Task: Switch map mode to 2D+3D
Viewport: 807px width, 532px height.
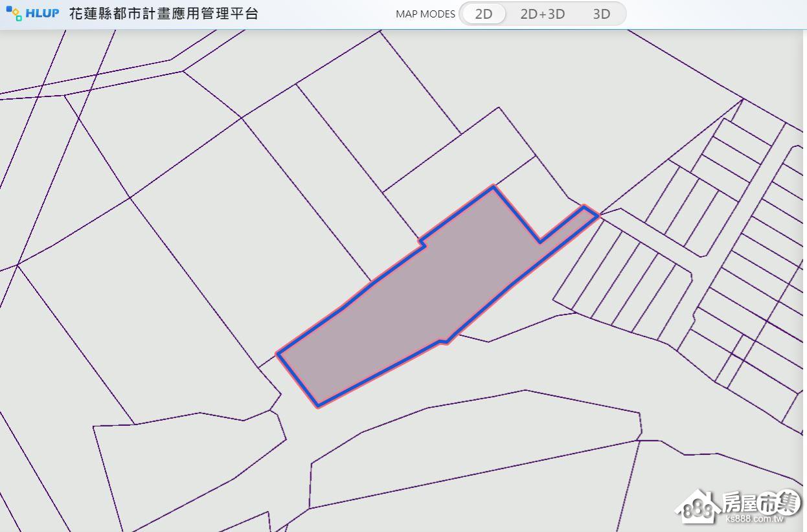Action: 542,14
